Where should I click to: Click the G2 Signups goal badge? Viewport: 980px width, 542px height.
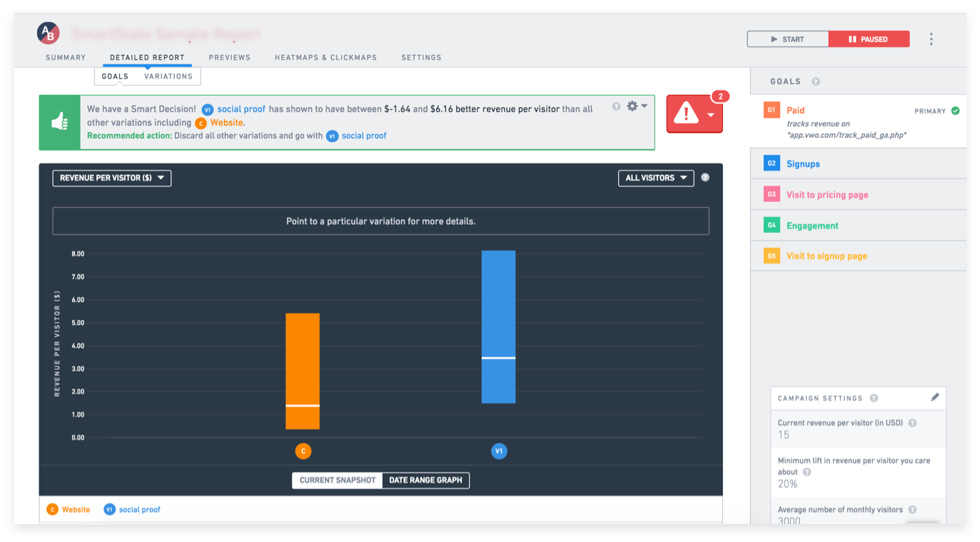click(x=772, y=163)
